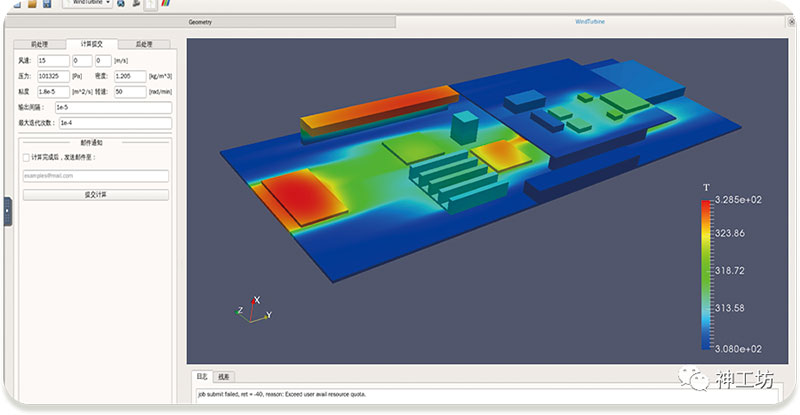This screenshot has height=415, width=800.
Task: Click the multicolor striped toolbar icon
Action: (166, 4)
